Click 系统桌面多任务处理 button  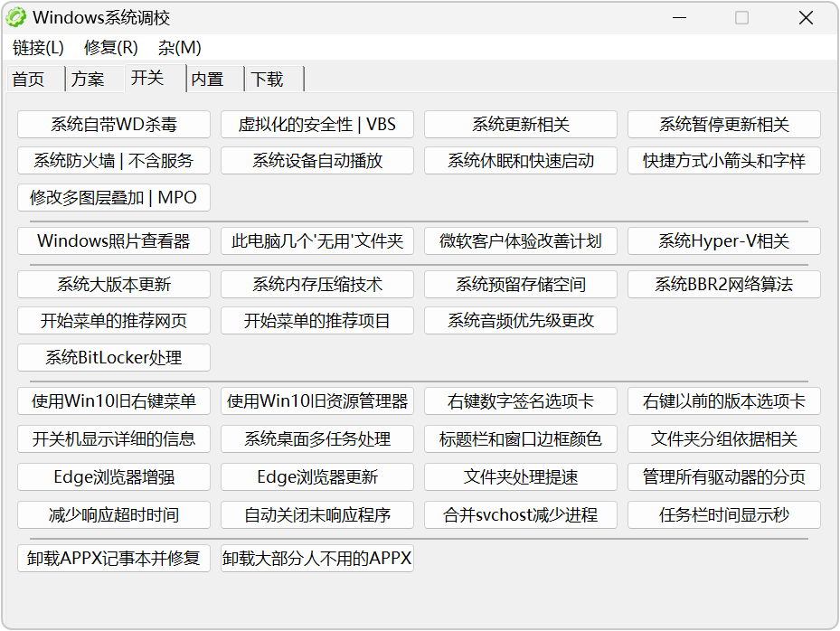pos(317,439)
